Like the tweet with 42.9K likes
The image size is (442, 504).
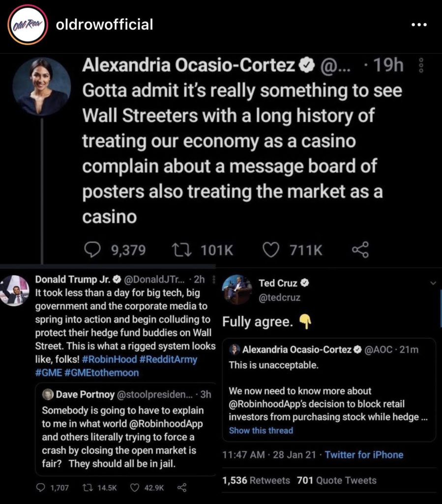(x=135, y=488)
